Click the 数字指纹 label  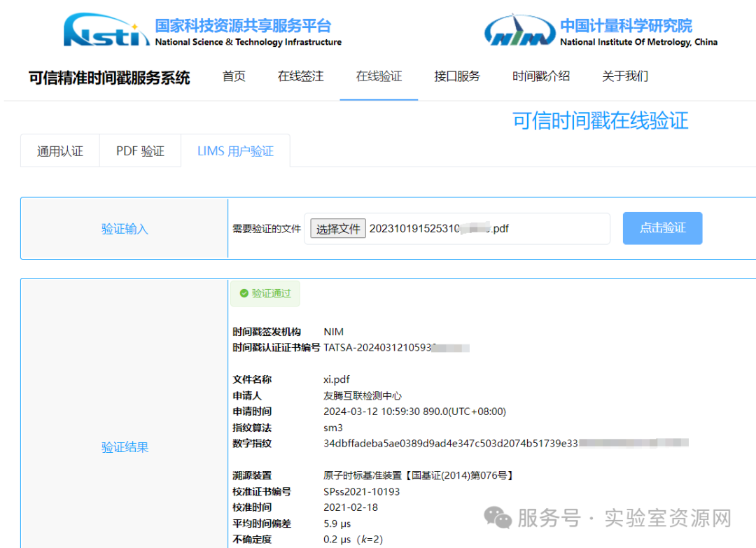[x=252, y=444]
